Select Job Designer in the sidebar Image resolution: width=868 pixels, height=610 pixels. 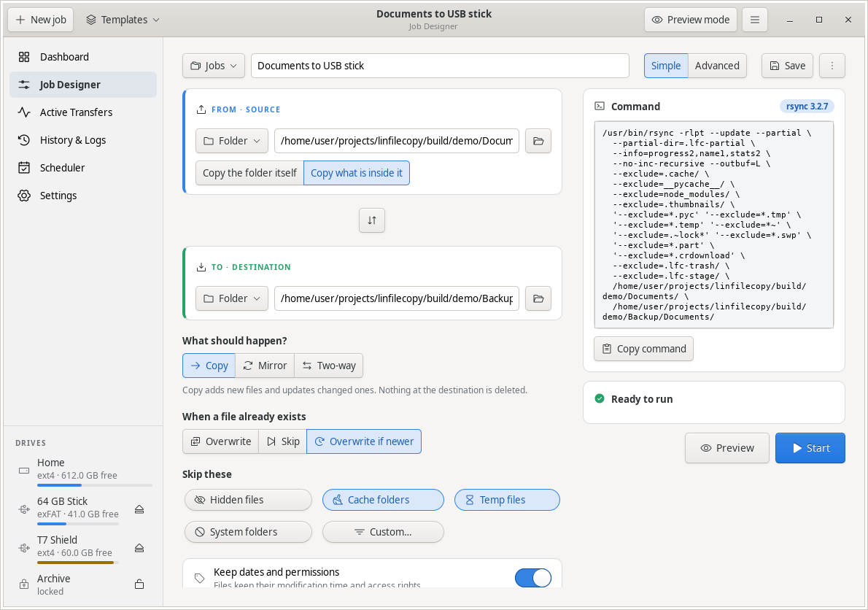[83, 85]
